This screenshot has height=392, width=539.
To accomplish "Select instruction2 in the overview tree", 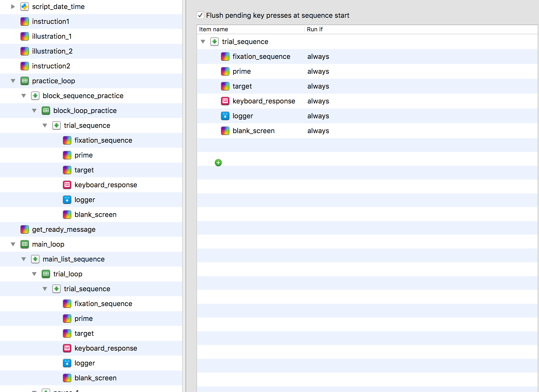I will tap(51, 66).
